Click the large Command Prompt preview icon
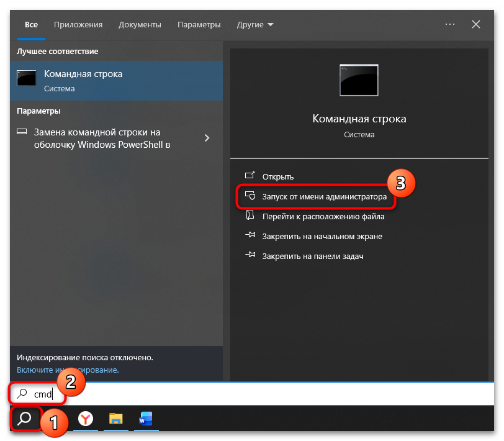Image resolution: width=504 pixels, height=441 pixels. coord(359,80)
